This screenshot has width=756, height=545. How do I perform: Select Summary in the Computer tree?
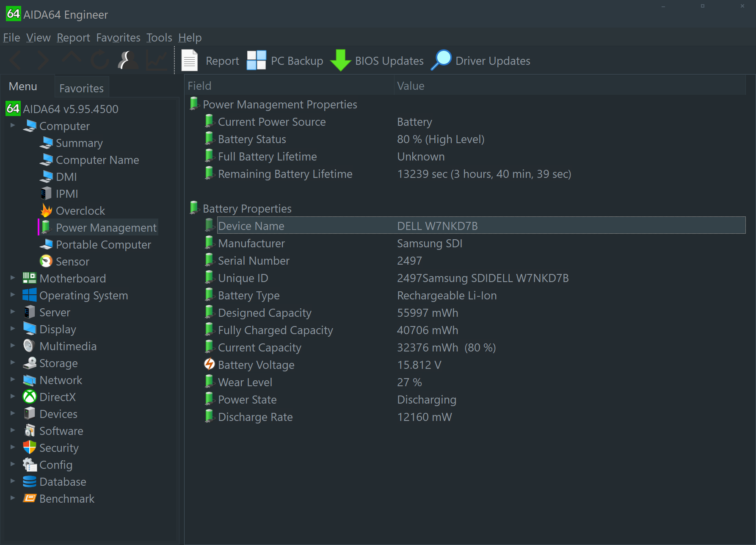click(x=79, y=143)
